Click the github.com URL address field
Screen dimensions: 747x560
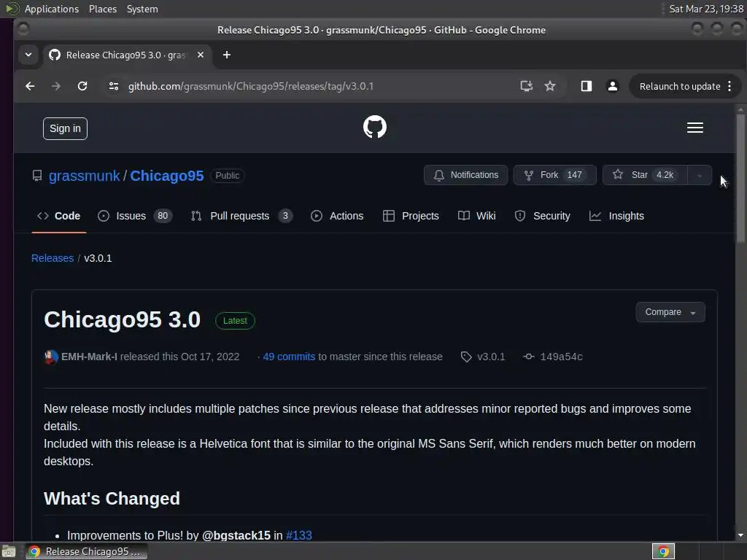click(251, 86)
